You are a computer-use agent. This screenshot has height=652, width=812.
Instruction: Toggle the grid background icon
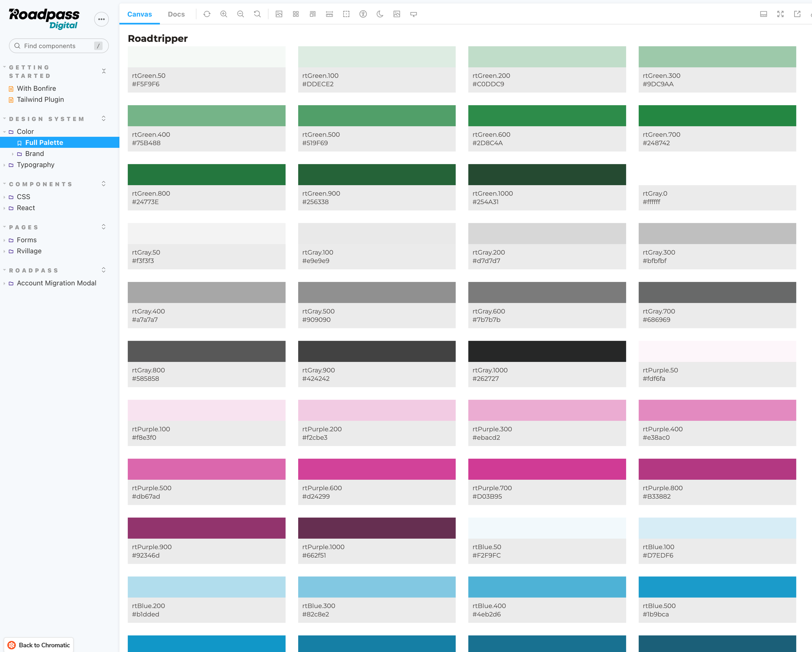296,14
